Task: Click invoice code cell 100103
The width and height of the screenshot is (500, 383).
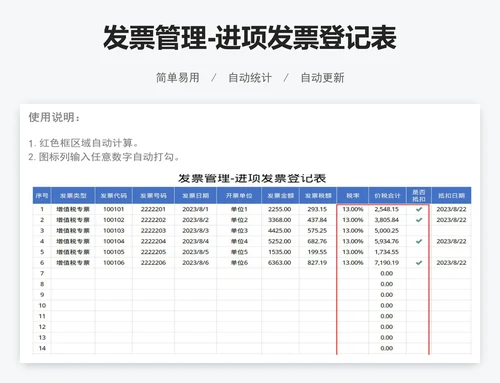Action: click(114, 231)
